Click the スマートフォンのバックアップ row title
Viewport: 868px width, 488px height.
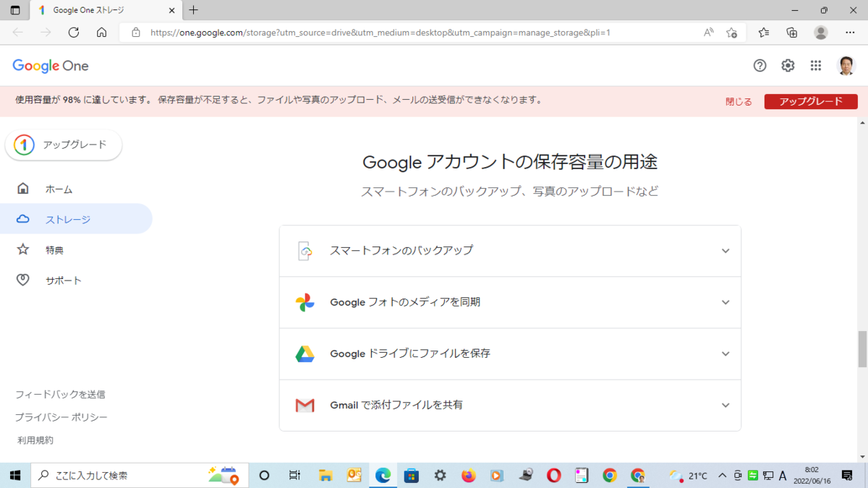pos(401,250)
